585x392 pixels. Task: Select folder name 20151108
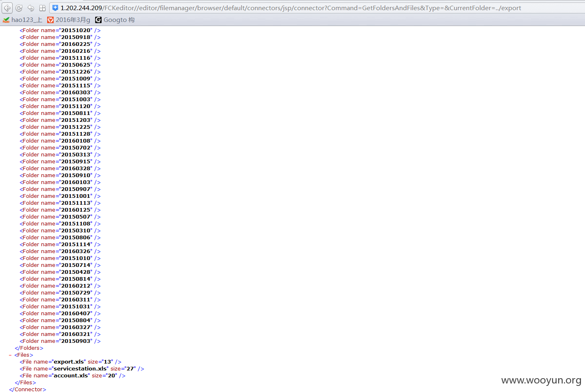click(76, 224)
